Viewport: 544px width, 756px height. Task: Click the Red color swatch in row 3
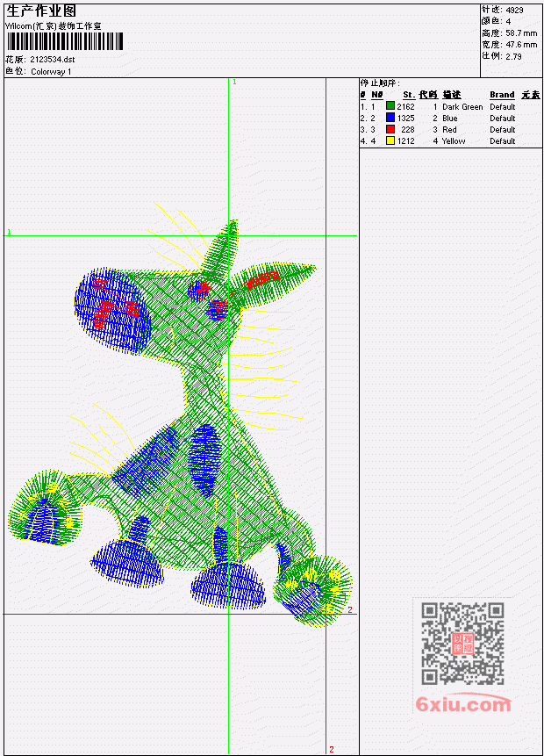pyautogui.click(x=390, y=129)
